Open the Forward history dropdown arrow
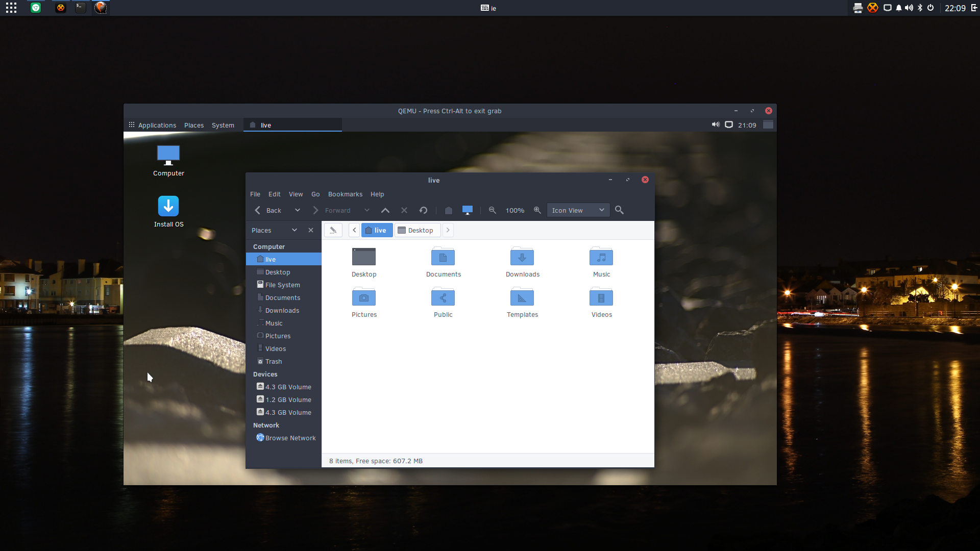This screenshot has height=551, width=980. pyautogui.click(x=367, y=210)
